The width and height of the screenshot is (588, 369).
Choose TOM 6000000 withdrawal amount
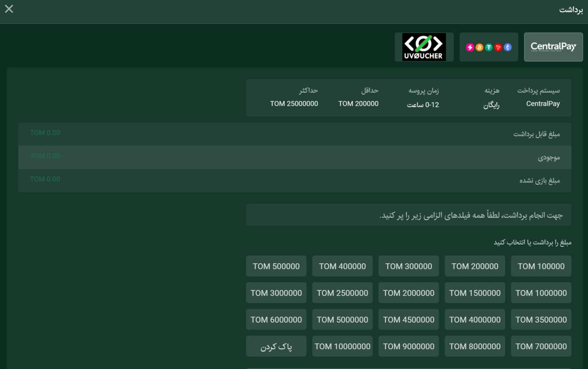click(276, 319)
